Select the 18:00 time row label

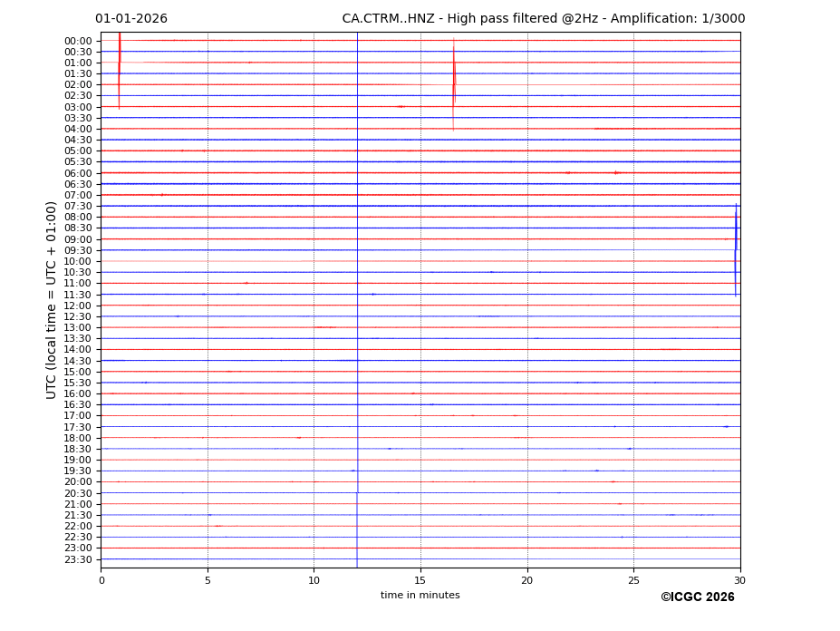[78, 438]
